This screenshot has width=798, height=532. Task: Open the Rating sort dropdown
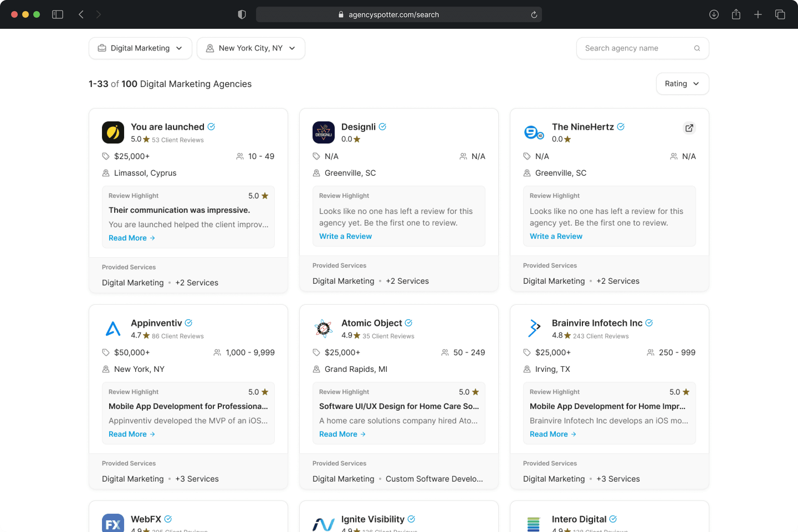(x=682, y=84)
